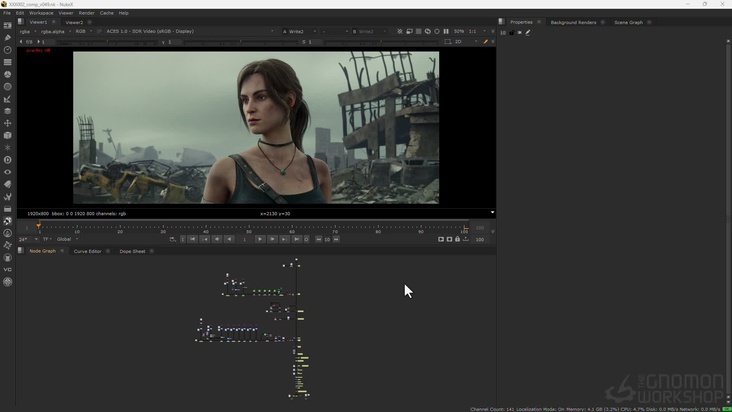Toggle the viewer clipping warning icon
This screenshot has width=732, height=412.
pos(400,31)
